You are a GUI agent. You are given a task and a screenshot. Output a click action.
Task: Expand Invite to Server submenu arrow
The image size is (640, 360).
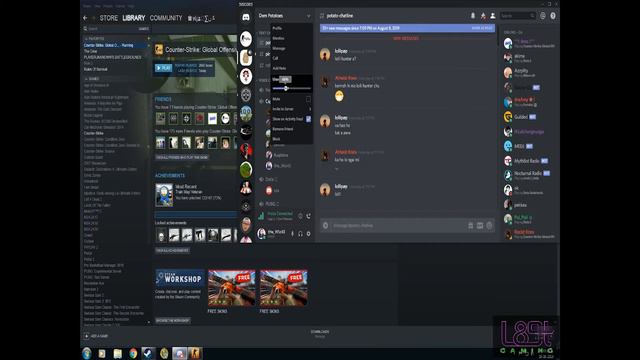point(310,109)
